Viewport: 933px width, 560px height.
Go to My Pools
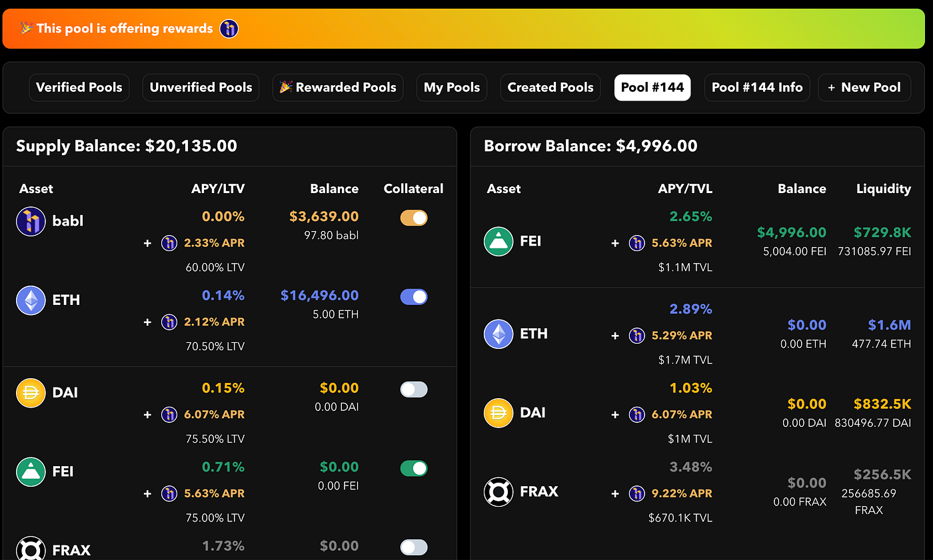pyautogui.click(x=452, y=87)
